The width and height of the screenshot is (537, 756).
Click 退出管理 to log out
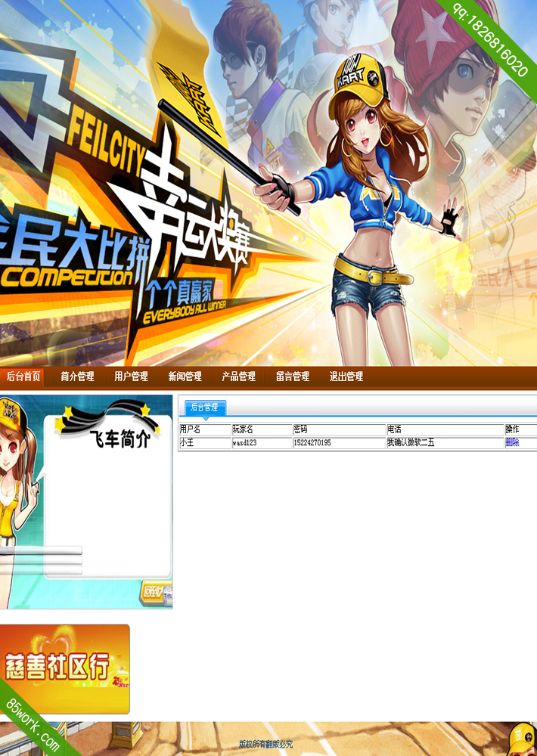[346, 376]
